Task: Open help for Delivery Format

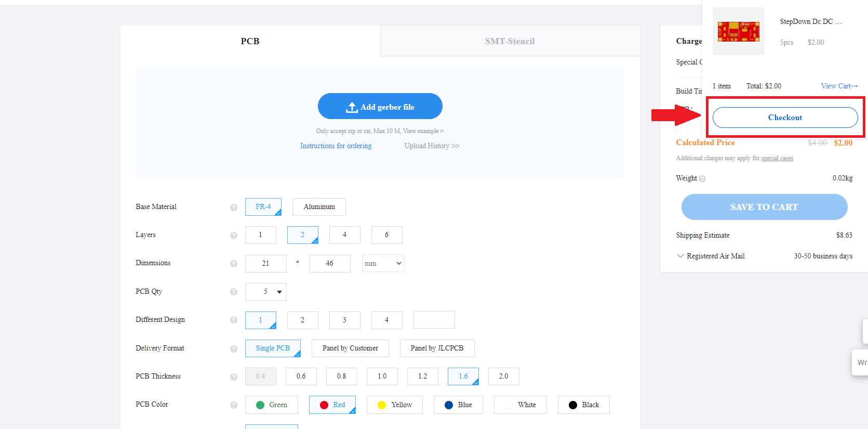Action: point(234,348)
